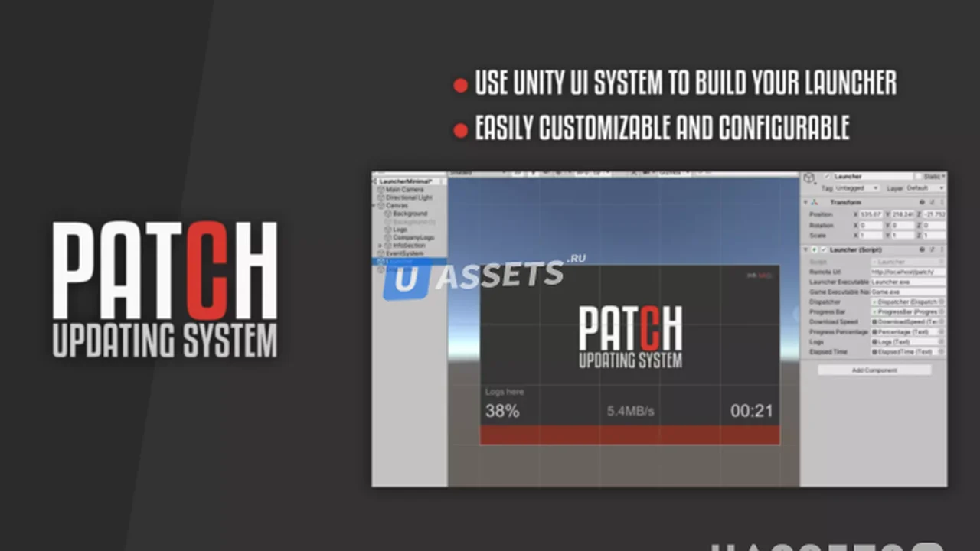Expand the InfoSection node in Hierarchy
980x551 pixels.
(x=381, y=246)
